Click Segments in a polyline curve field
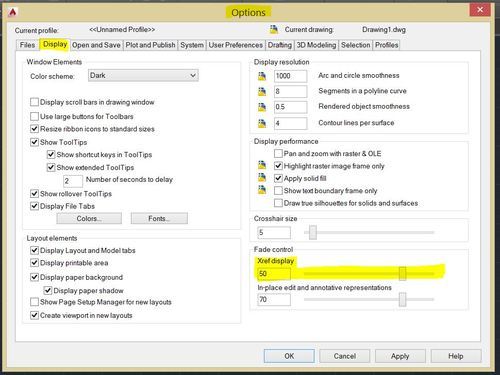 (290, 91)
